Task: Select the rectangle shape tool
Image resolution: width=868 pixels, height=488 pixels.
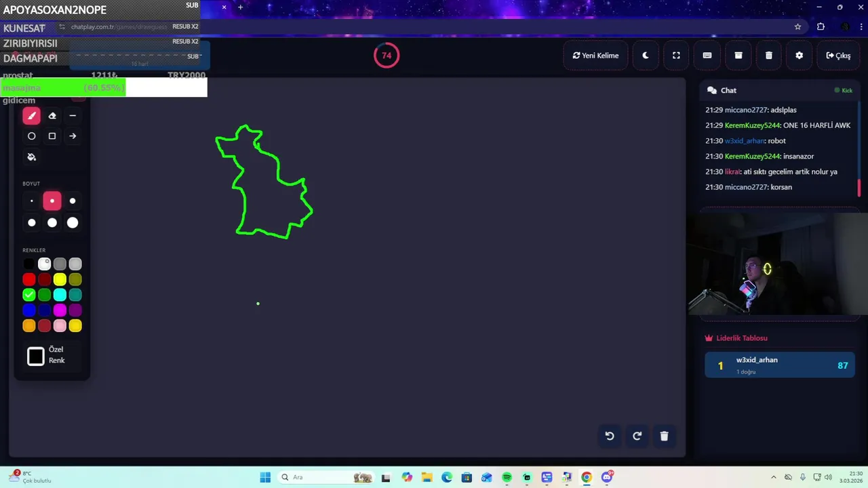Action: [x=52, y=136]
